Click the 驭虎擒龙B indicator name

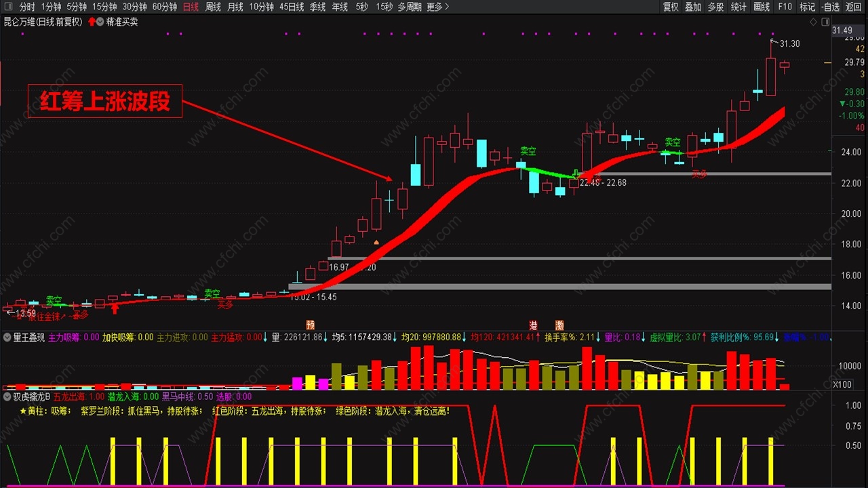click(x=31, y=396)
